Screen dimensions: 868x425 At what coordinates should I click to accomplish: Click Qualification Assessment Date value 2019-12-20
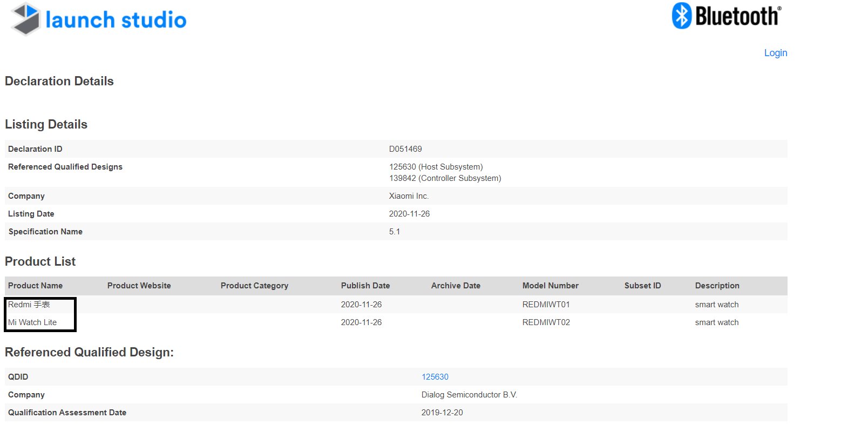click(442, 413)
